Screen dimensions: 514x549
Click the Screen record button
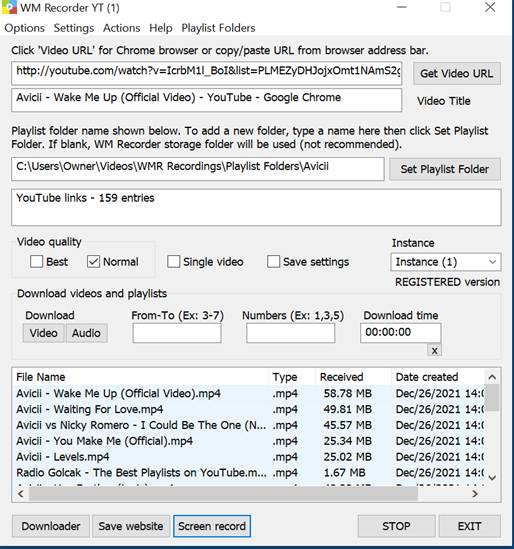[x=212, y=526]
